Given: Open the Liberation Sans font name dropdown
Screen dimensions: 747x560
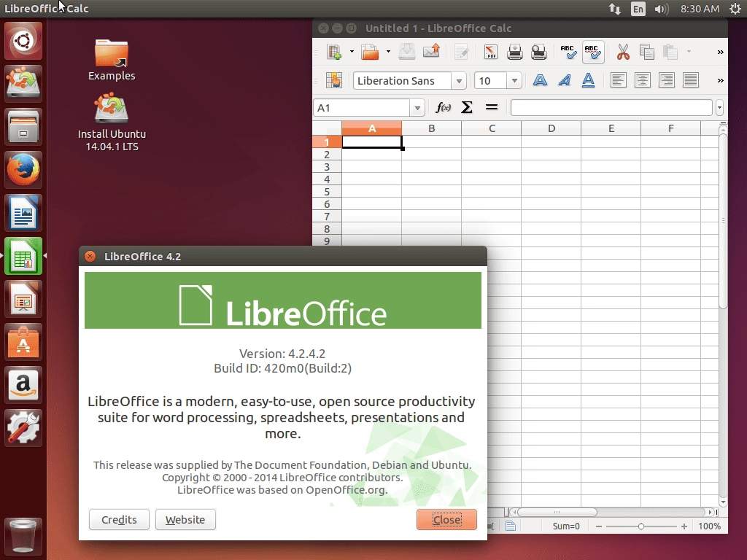Looking at the screenshot, I should 459,81.
